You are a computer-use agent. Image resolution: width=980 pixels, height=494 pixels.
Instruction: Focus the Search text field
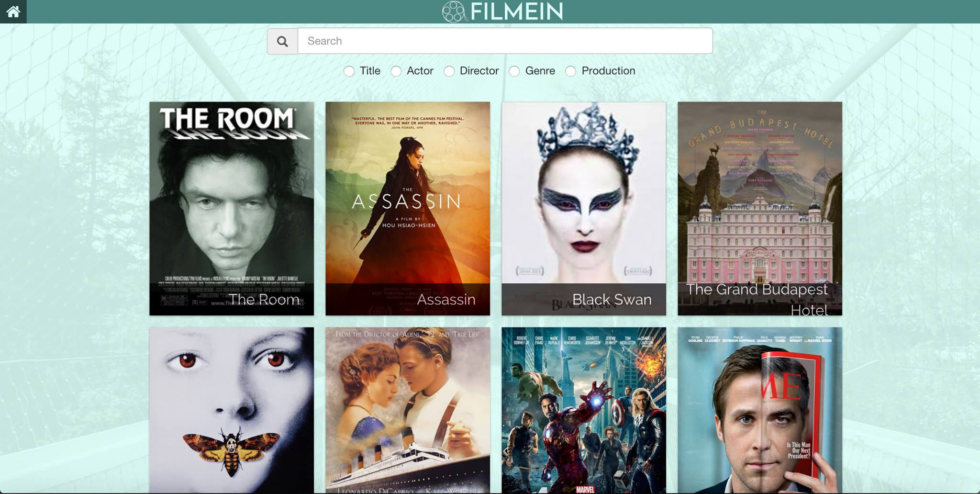505,41
